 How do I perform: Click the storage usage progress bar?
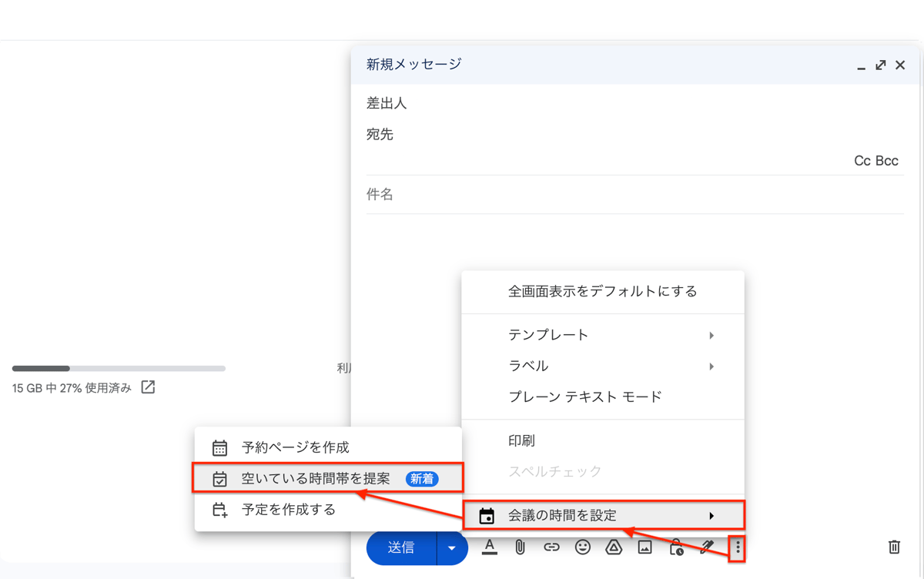pos(119,369)
